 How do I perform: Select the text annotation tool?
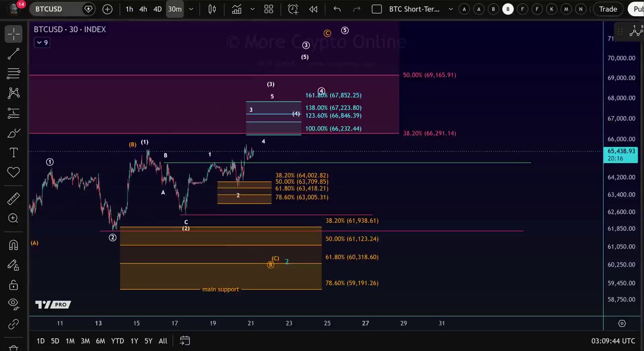click(13, 153)
